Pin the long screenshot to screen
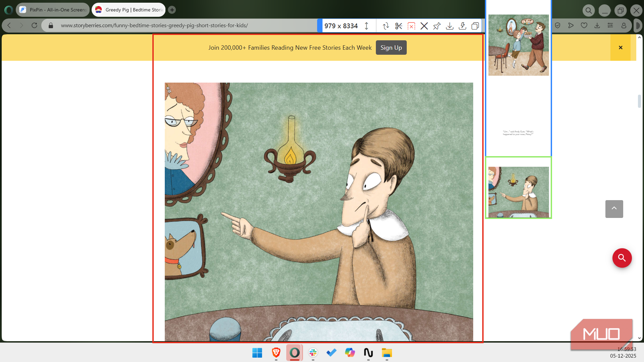The image size is (644, 362). pyautogui.click(x=437, y=26)
